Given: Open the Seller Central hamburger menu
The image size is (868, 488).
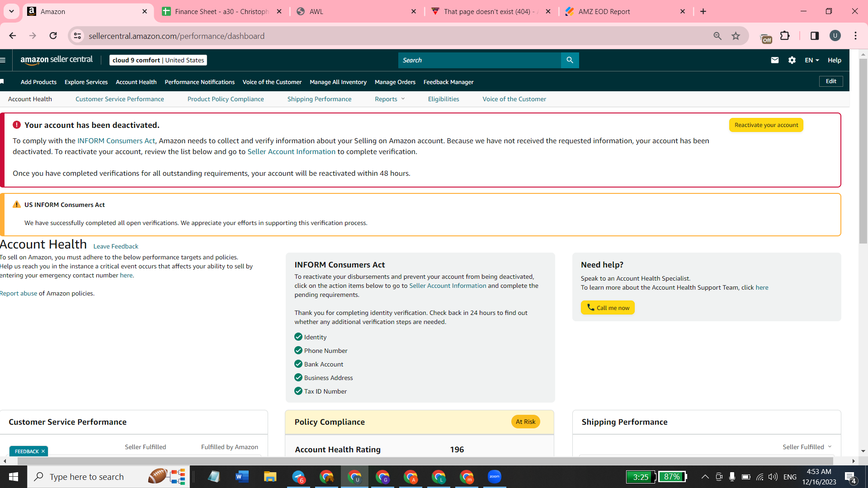Looking at the screenshot, I should [3, 60].
